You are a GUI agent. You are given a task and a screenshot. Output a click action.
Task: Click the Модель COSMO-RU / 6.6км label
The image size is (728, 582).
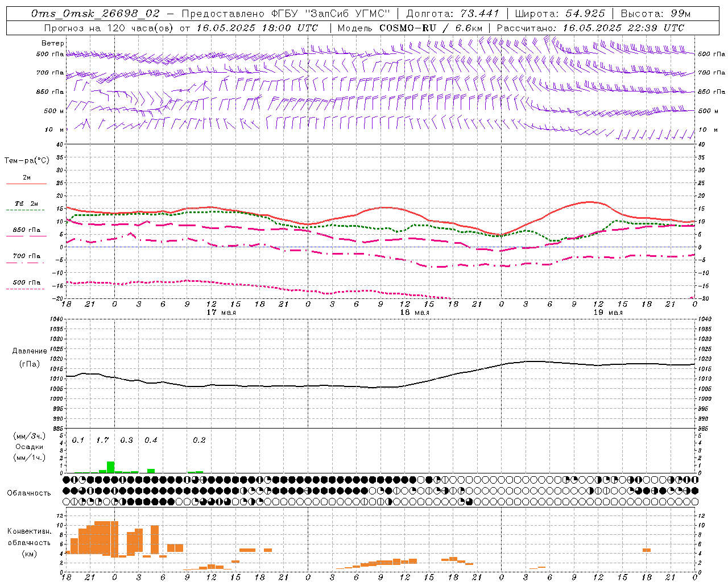(x=409, y=28)
